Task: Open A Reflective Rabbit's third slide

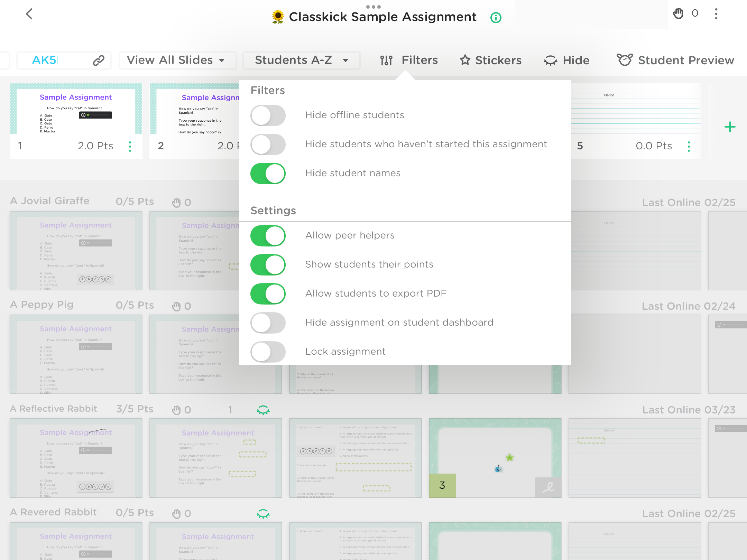Action: click(356, 458)
